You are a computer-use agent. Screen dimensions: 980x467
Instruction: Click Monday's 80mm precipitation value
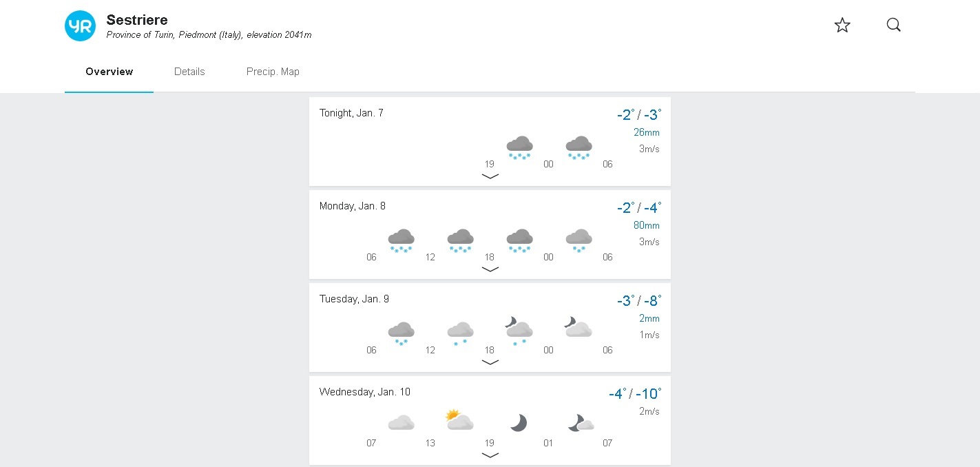click(647, 225)
